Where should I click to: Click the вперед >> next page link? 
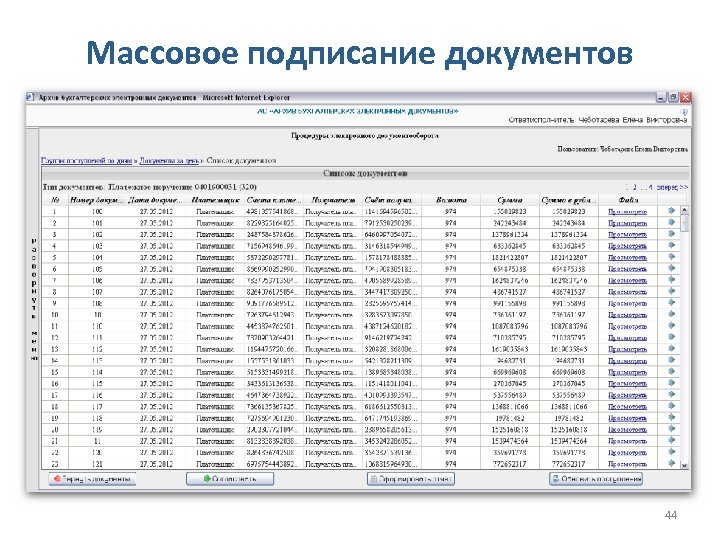pos(672,187)
